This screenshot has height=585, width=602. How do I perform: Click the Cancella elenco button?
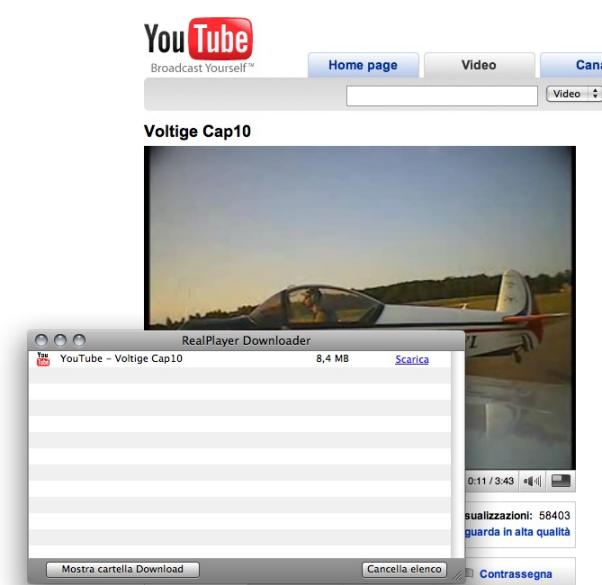pyautogui.click(x=404, y=569)
